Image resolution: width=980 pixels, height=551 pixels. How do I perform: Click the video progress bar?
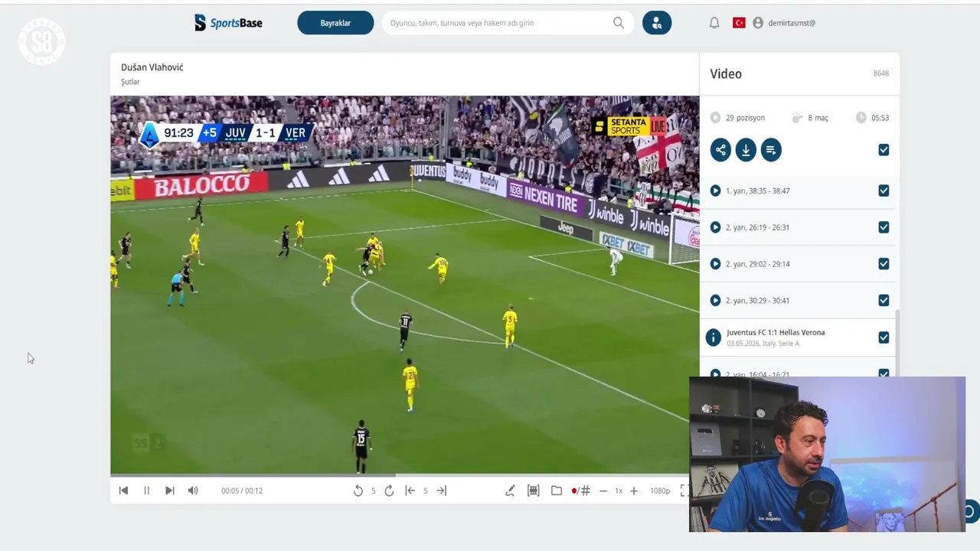click(x=400, y=475)
